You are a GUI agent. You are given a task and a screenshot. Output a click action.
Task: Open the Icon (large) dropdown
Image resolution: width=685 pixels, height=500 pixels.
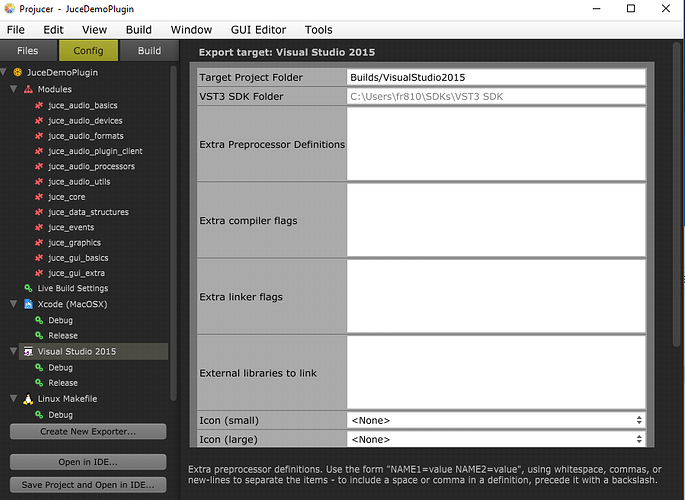point(496,439)
